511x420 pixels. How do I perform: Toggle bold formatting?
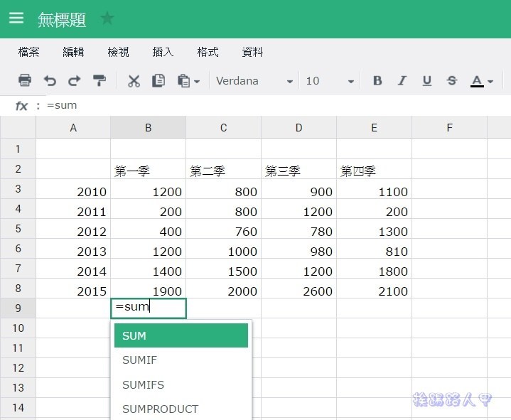coord(377,81)
